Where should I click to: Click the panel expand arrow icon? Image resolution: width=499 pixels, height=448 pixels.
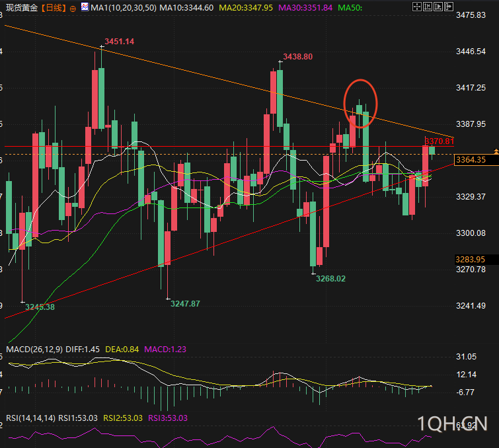[448, 7]
